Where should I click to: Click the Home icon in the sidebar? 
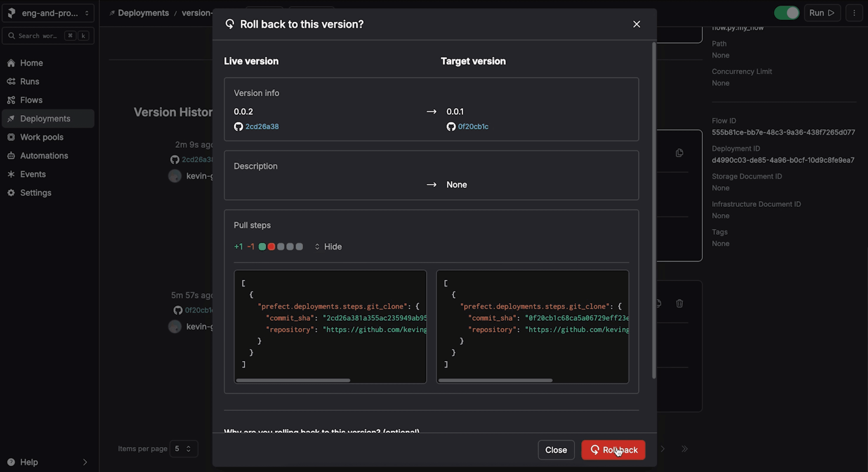click(11, 63)
